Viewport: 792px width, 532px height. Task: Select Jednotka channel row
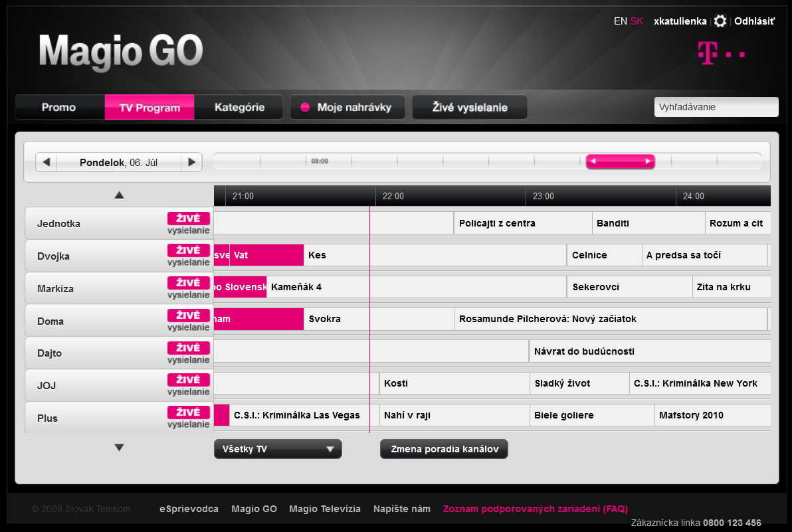[x=119, y=223]
